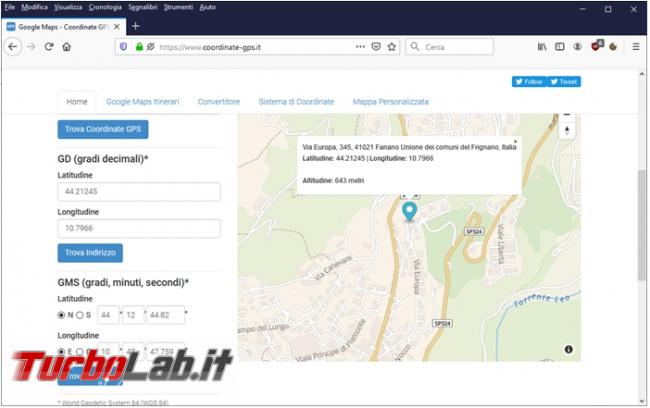Click the decimal Longitudine field 10.7966

click(139, 228)
